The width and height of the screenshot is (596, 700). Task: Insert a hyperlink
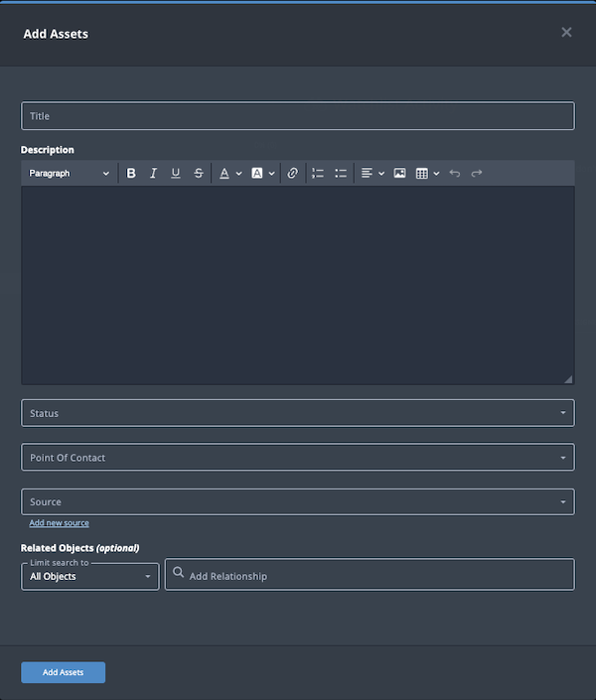point(293,173)
